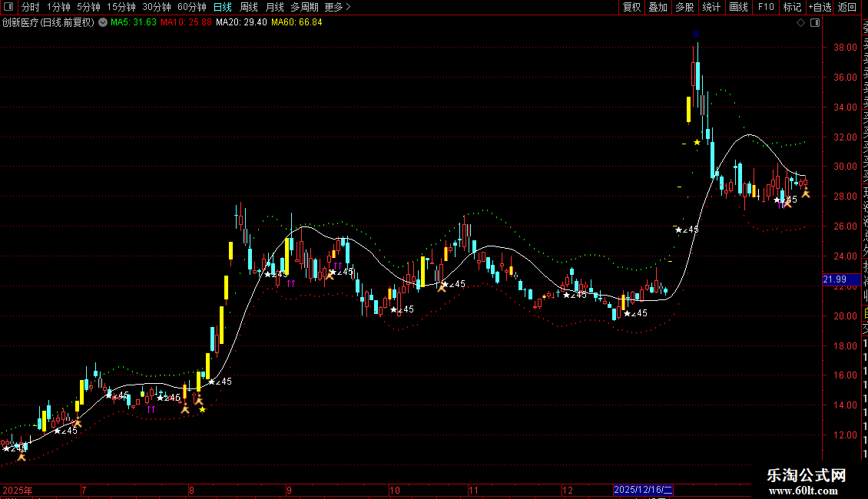The width and height of the screenshot is (868, 499).
Task: Select the 1分钟 period tab
Action: pos(58,7)
